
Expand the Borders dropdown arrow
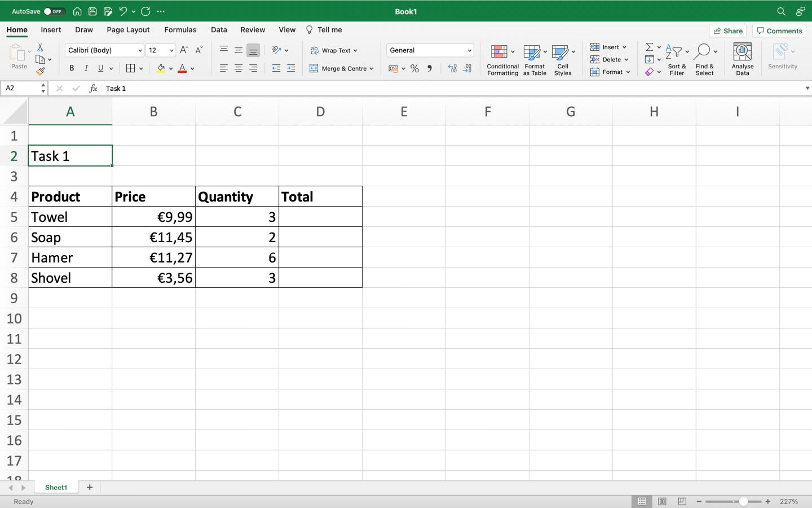141,69
